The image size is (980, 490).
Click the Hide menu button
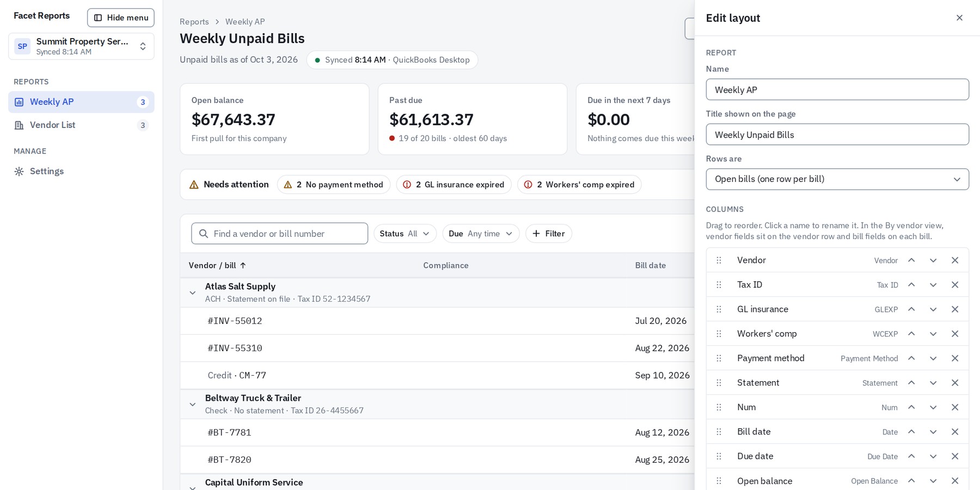(121, 17)
